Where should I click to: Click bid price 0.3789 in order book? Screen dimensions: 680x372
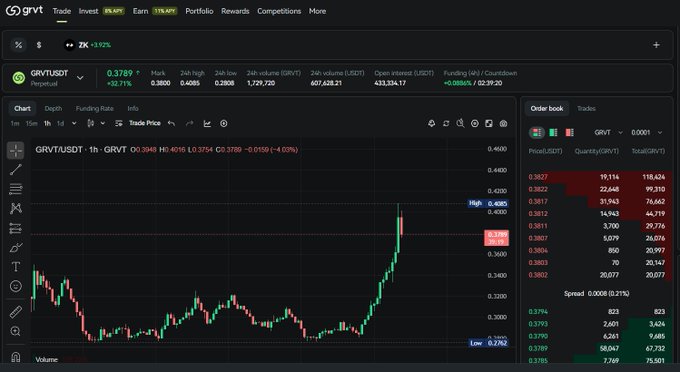click(538, 348)
